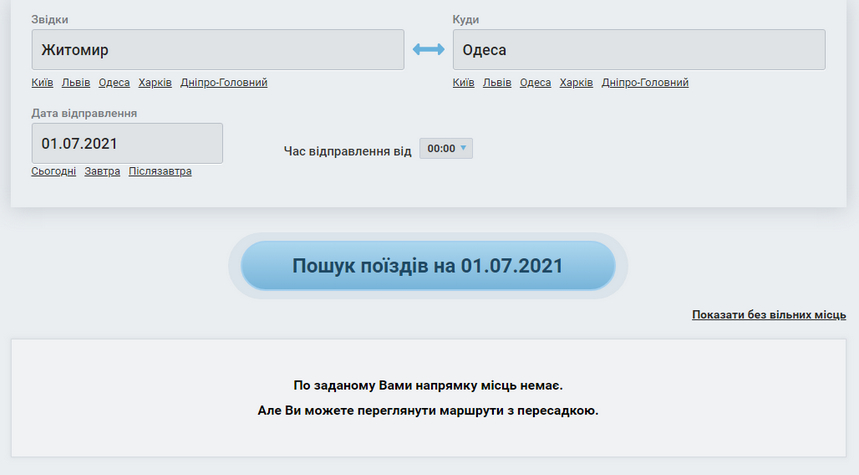Swap departure and destination stations arrow
This screenshot has width=859, height=475.
pos(428,49)
